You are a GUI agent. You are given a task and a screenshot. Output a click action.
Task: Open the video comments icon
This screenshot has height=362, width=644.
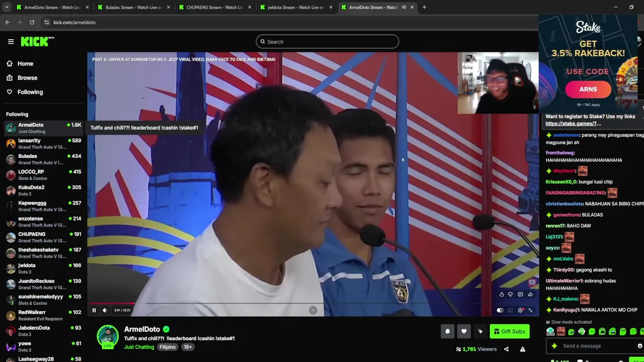click(520, 295)
